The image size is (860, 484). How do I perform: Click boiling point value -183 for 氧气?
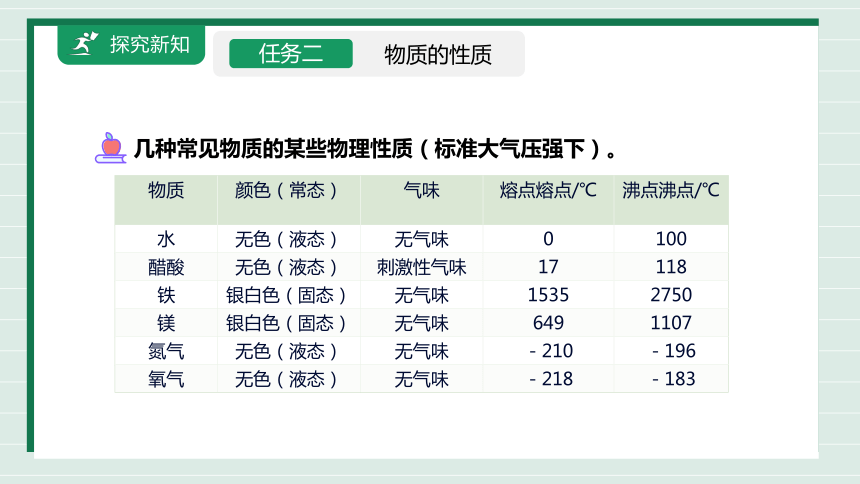coord(674,379)
